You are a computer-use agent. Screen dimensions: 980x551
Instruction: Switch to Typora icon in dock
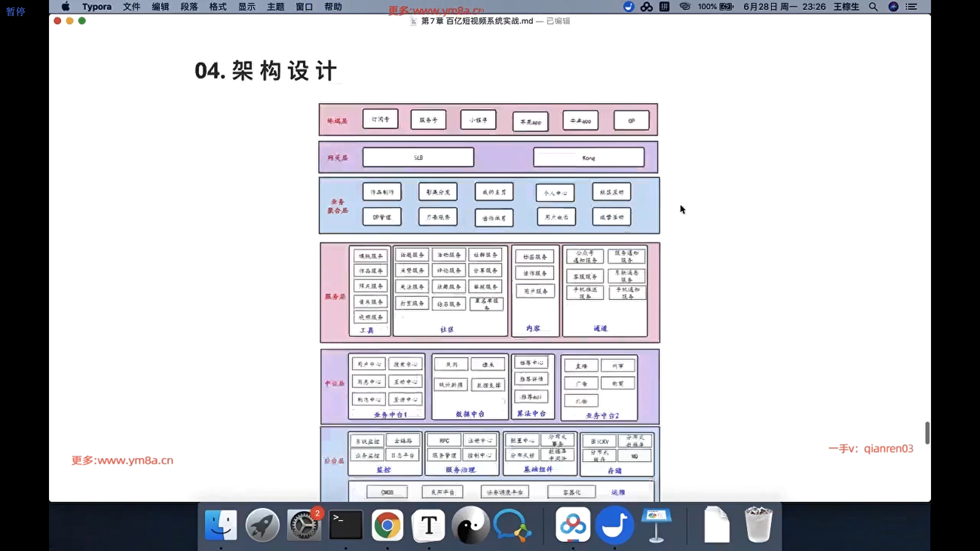click(429, 525)
